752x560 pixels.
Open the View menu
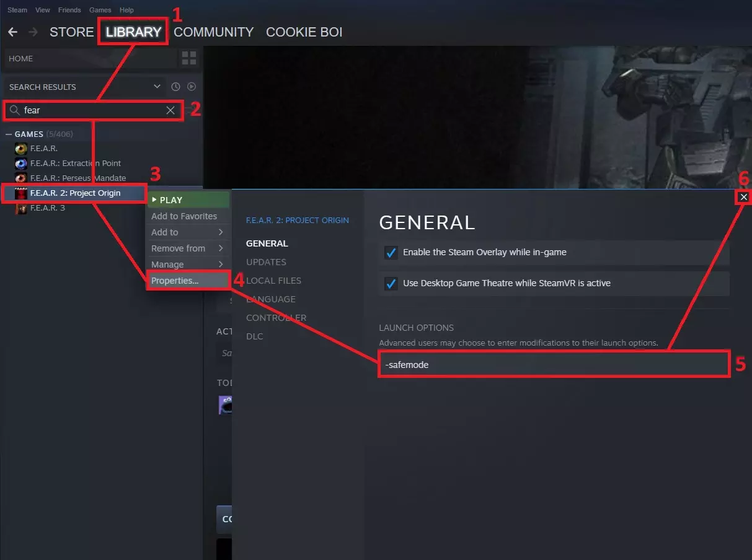[x=43, y=10]
